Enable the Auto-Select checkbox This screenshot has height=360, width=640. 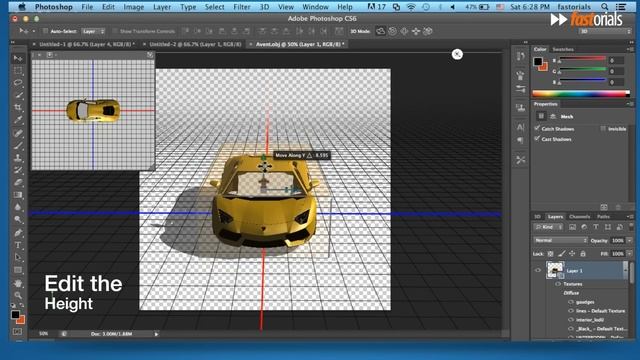tap(45, 31)
